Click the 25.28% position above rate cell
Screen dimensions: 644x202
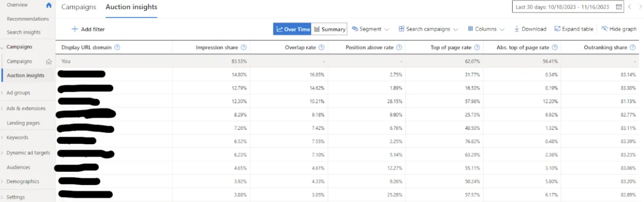395,194
